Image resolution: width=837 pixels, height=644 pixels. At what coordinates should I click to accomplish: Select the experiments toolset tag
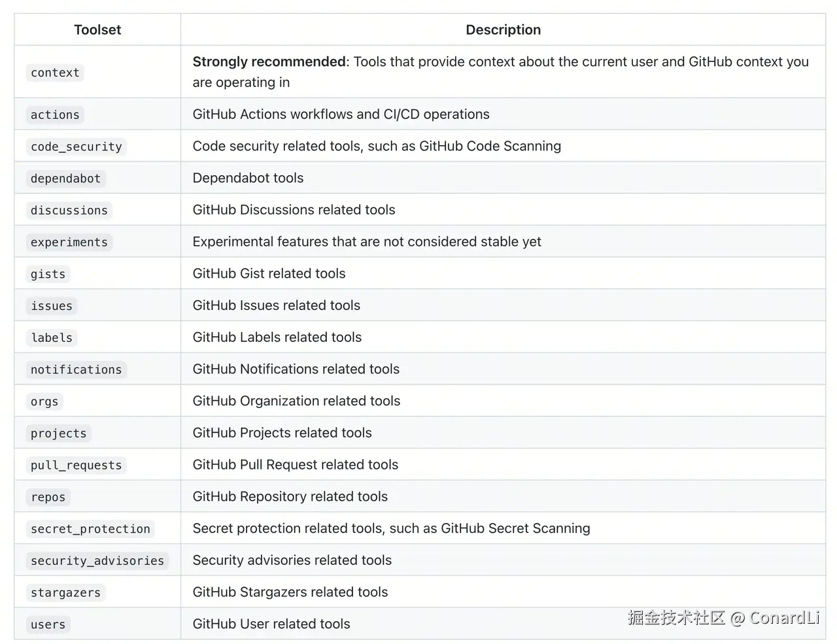coord(69,243)
